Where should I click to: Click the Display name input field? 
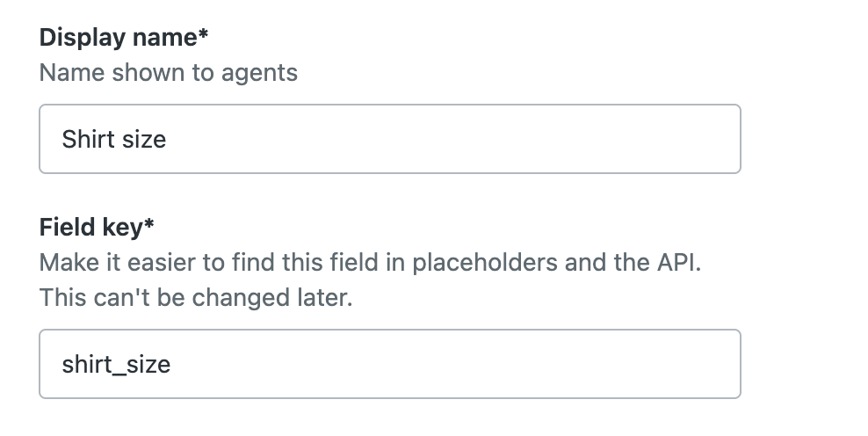click(x=389, y=139)
